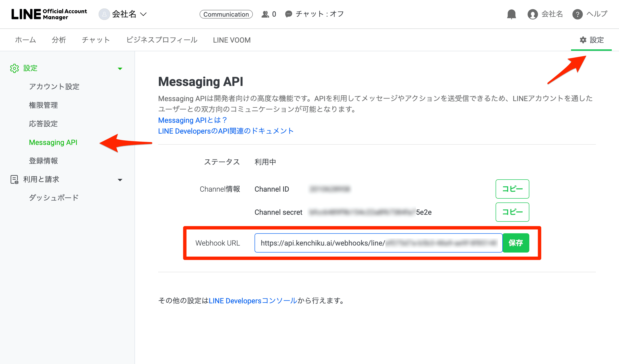Click the LINE Official Account Manager logo

coord(49,14)
